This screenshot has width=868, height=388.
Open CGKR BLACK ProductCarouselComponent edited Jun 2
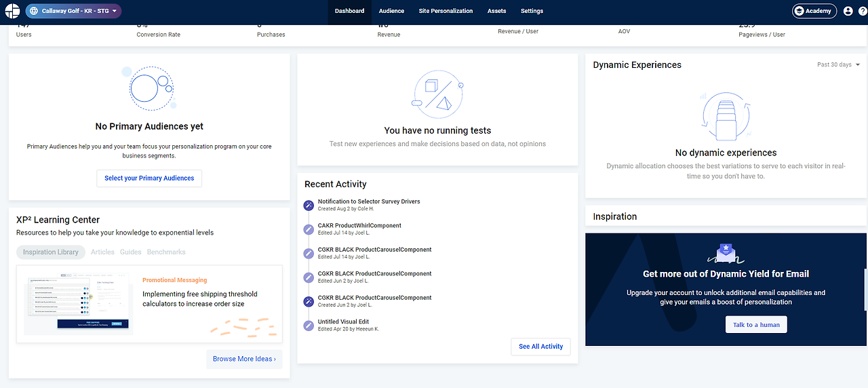tap(374, 274)
